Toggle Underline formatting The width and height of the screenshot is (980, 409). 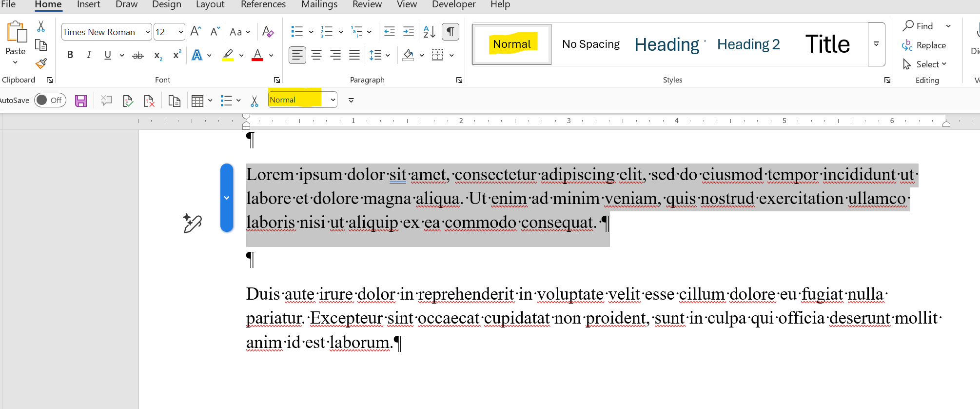[108, 55]
